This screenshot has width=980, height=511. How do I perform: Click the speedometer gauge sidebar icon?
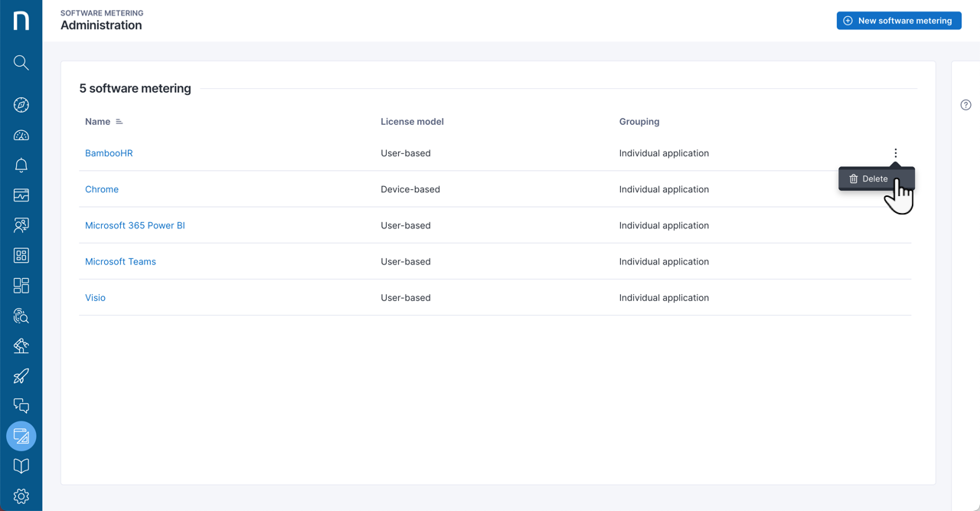tap(21, 136)
